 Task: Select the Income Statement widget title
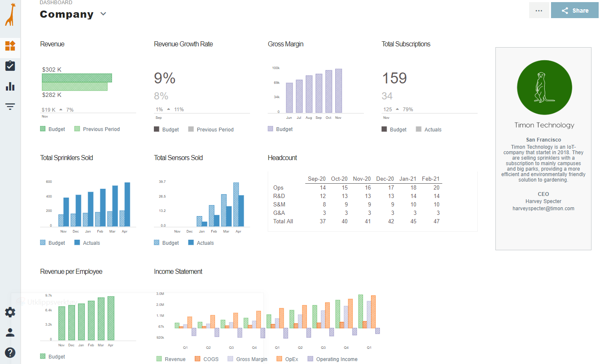(178, 272)
